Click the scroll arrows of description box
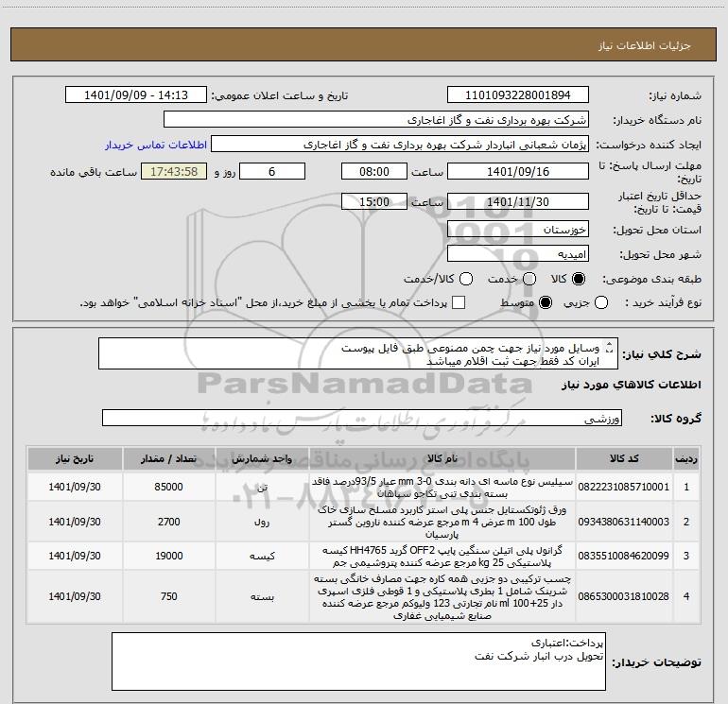The width and height of the screenshot is (728, 704). pyautogui.click(x=610, y=347)
